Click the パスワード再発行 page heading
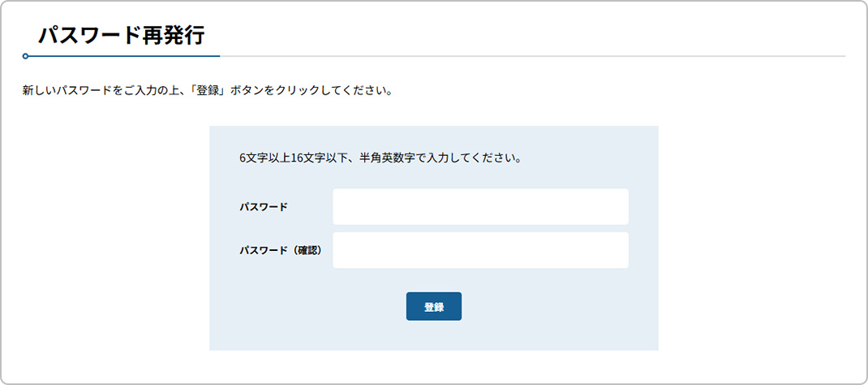 (122, 35)
